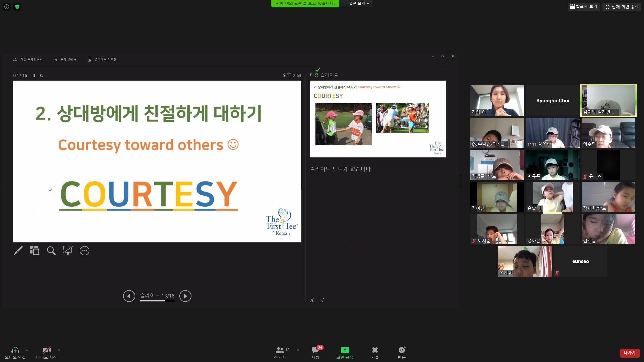Image resolution: width=644 pixels, height=362 pixels.
Task: Open the see all slides grid
Action: (x=35, y=251)
